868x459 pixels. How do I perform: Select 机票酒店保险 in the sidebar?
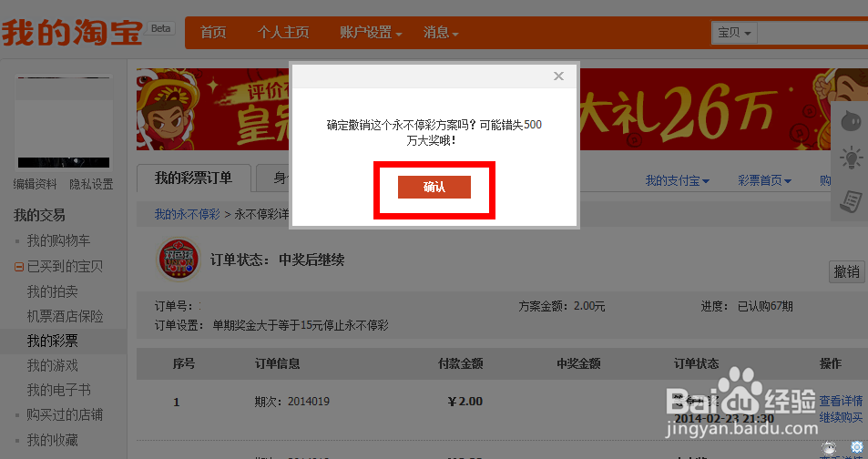[65, 316]
